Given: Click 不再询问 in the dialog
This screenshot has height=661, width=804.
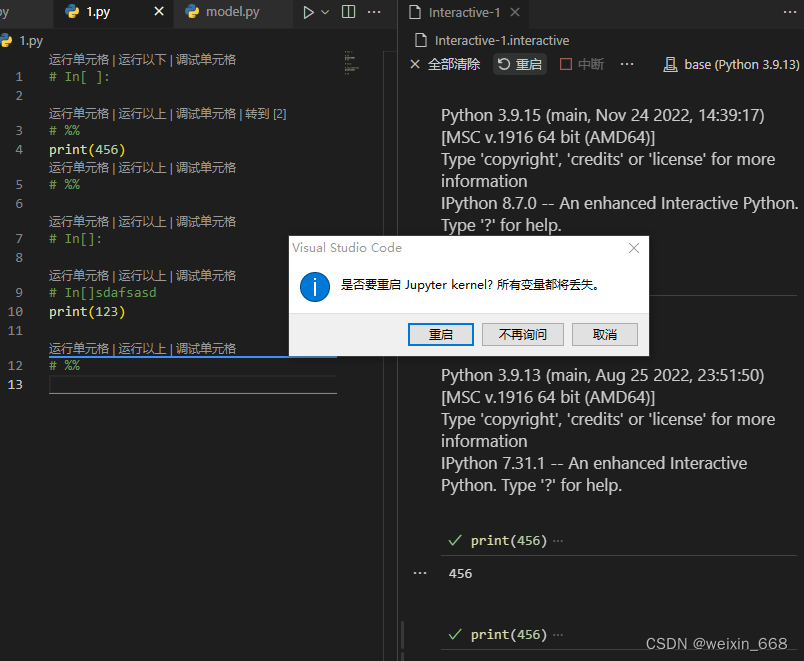Looking at the screenshot, I should tap(522, 334).
